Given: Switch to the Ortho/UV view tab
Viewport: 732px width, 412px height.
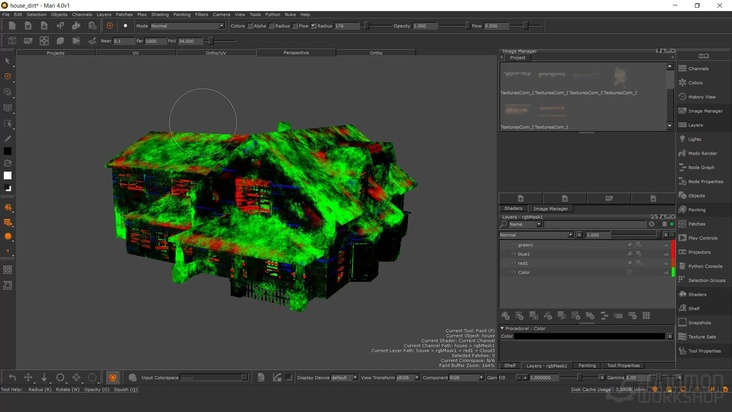Looking at the screenshot, I should pos(216,53).
